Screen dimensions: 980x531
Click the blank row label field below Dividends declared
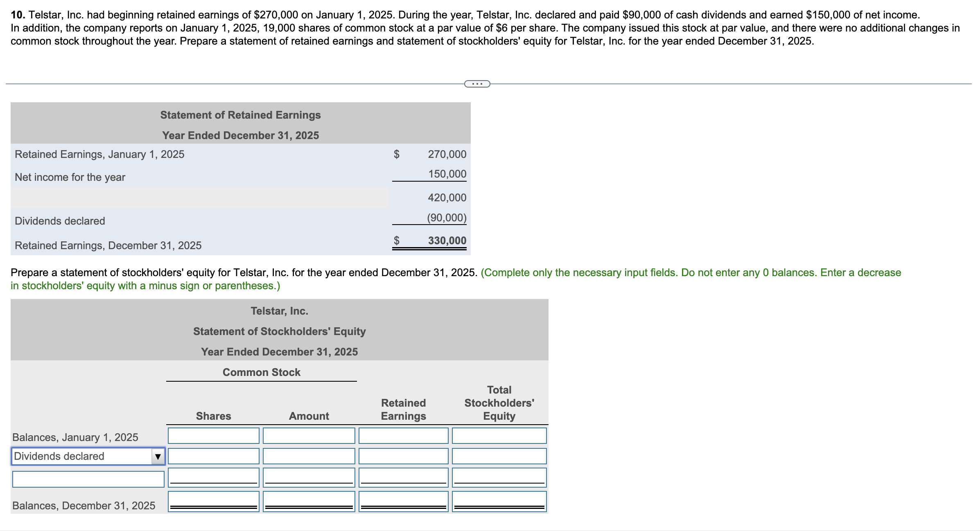pos(88,479)
